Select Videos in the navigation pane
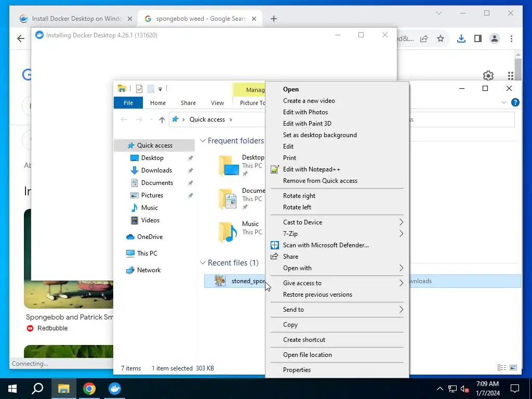The height and width of the screenshot is (399, 532). [x=150, y=220]
